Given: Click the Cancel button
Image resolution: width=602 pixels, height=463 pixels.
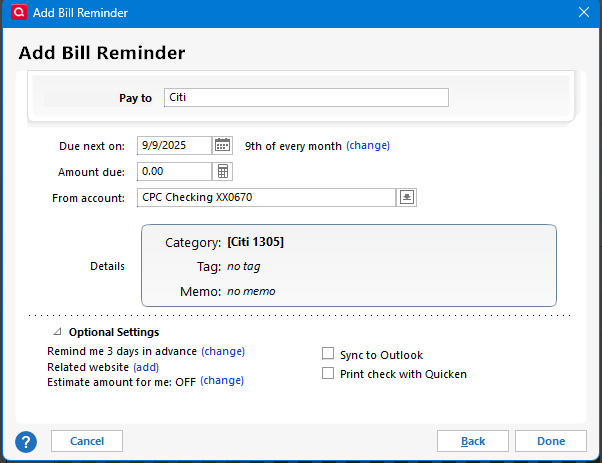Looking at the screenshot, I should click(87, 441).
